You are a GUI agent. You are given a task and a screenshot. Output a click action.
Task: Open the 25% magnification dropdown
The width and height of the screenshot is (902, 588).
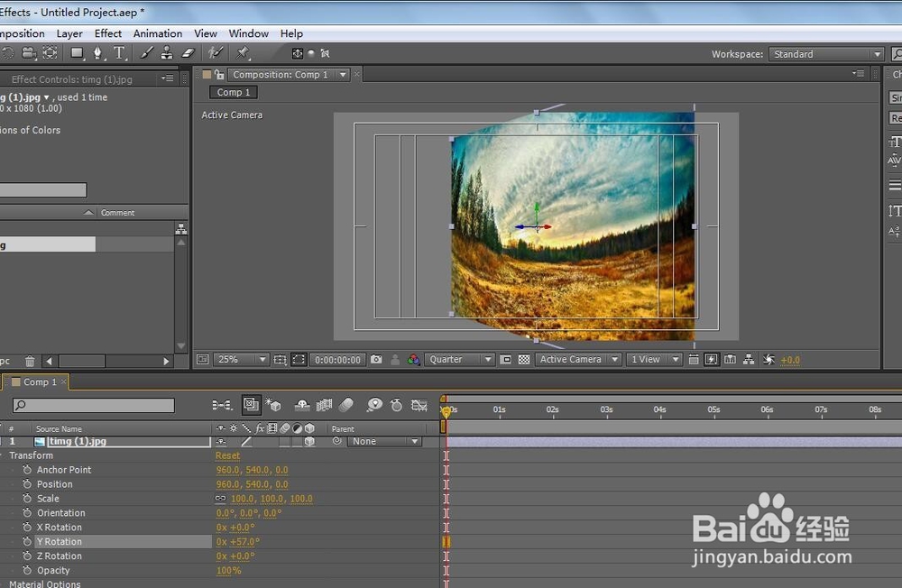(241, 360)
